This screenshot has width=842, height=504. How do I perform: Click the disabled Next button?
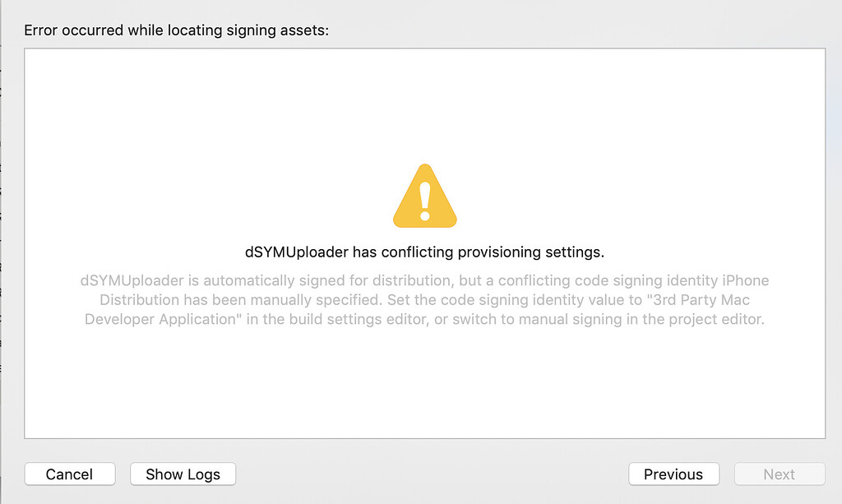[779, 474]
